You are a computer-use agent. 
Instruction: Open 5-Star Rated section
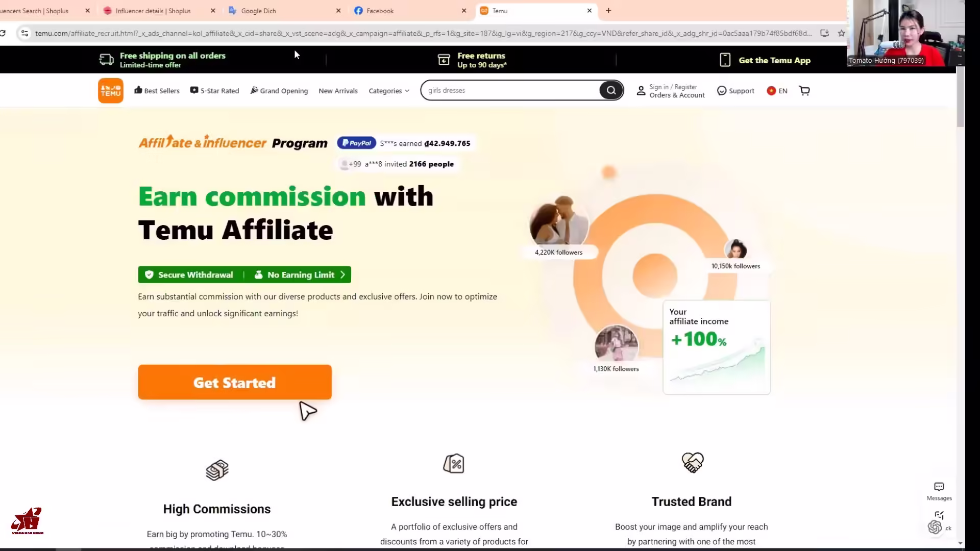[x=214, y=91]
